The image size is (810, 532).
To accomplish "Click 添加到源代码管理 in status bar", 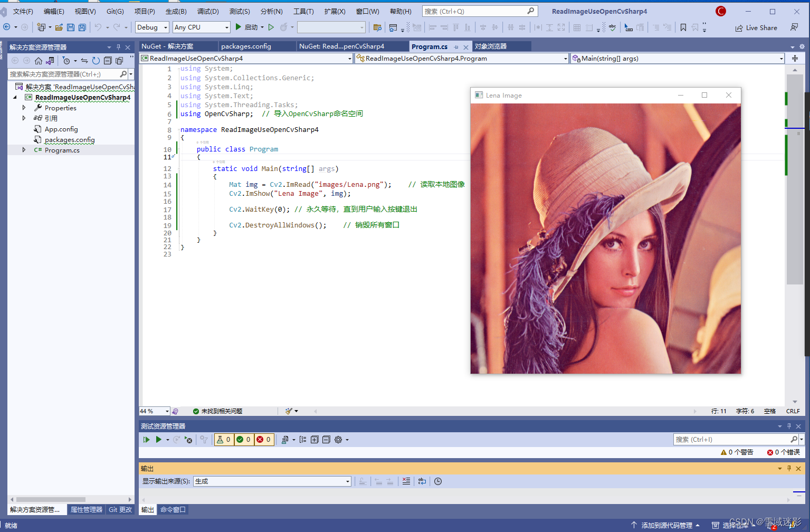I will pyautogui.click(x=666, y=526).
